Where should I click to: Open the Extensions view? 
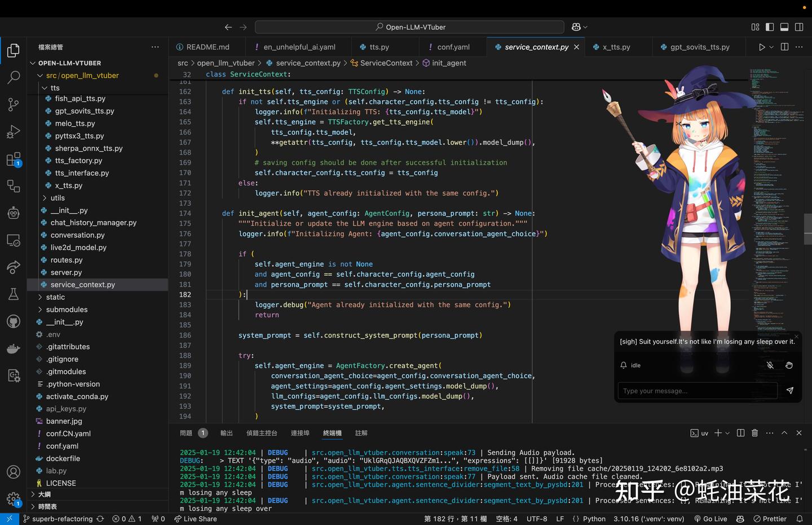click(x=14, y=160)
